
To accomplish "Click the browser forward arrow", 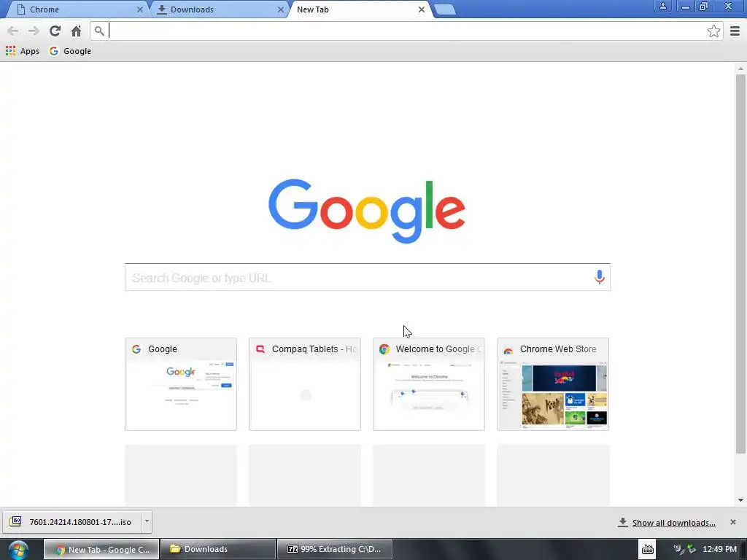I will 34,31.
